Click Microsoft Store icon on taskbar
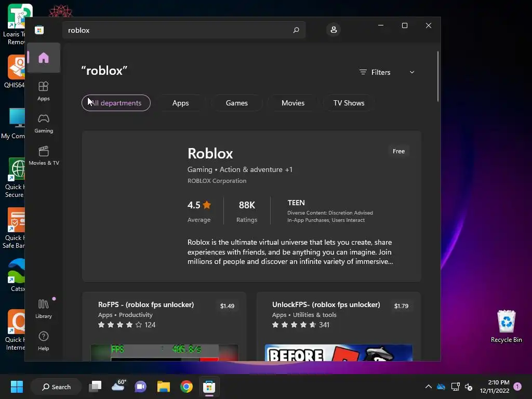The image size is (532, 399). (x=209, y=387)
